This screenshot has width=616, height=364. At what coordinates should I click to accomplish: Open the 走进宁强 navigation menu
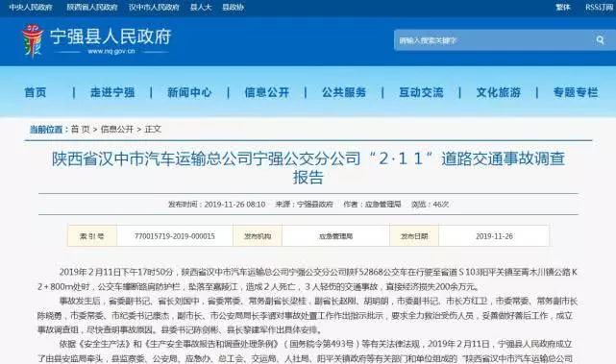point(112,92)
